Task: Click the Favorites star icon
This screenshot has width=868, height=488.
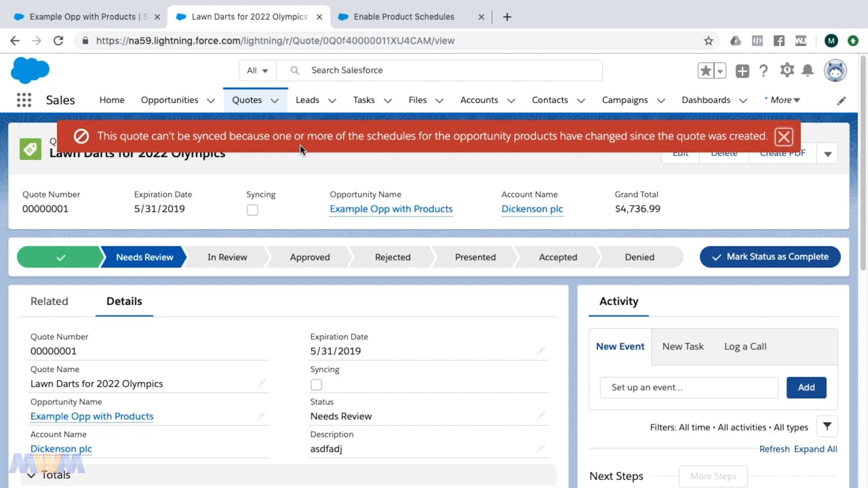Action: point(706,70)
